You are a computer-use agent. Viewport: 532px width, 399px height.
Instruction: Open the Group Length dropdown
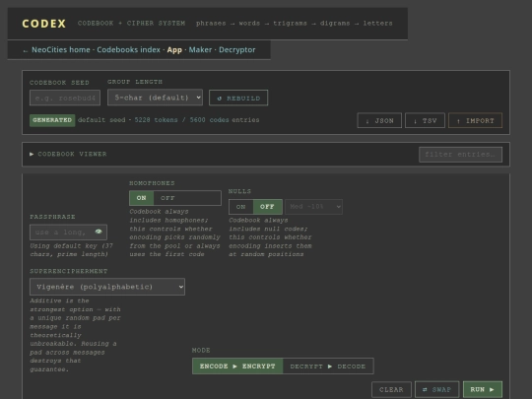[155, 98]
